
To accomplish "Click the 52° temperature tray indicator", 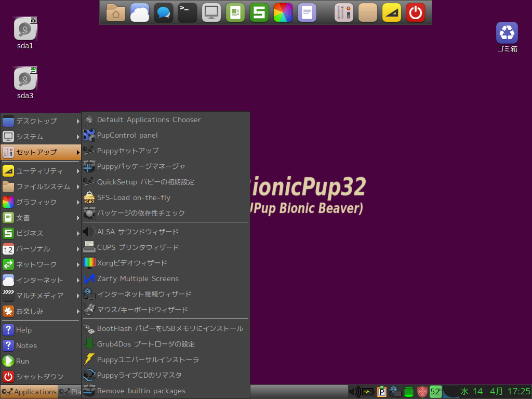I will click(435, 392).
